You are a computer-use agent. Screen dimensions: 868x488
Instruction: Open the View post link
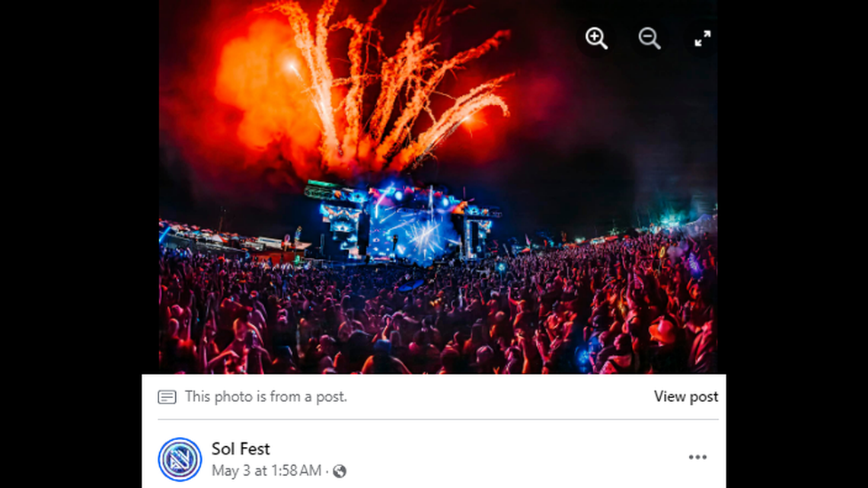(x=685, y=396)
